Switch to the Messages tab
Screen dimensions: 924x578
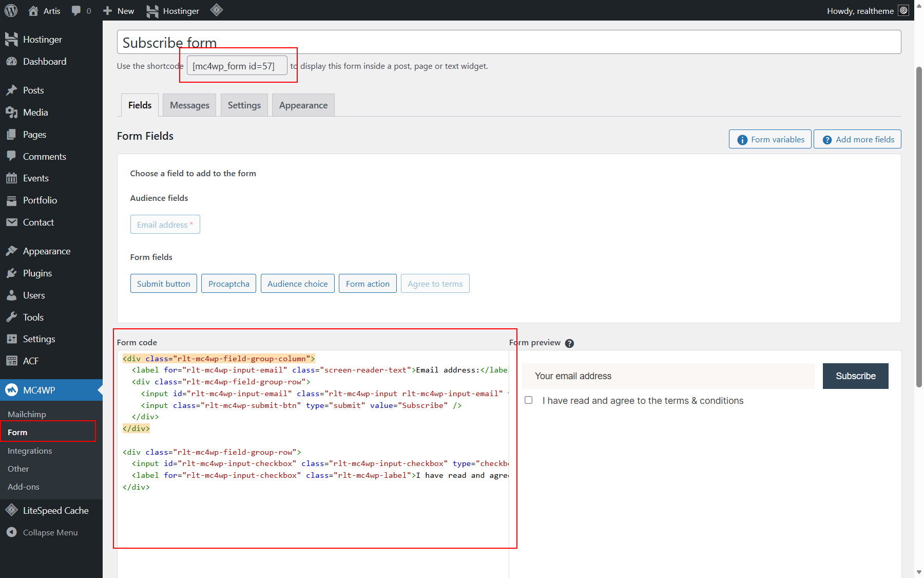189,105
